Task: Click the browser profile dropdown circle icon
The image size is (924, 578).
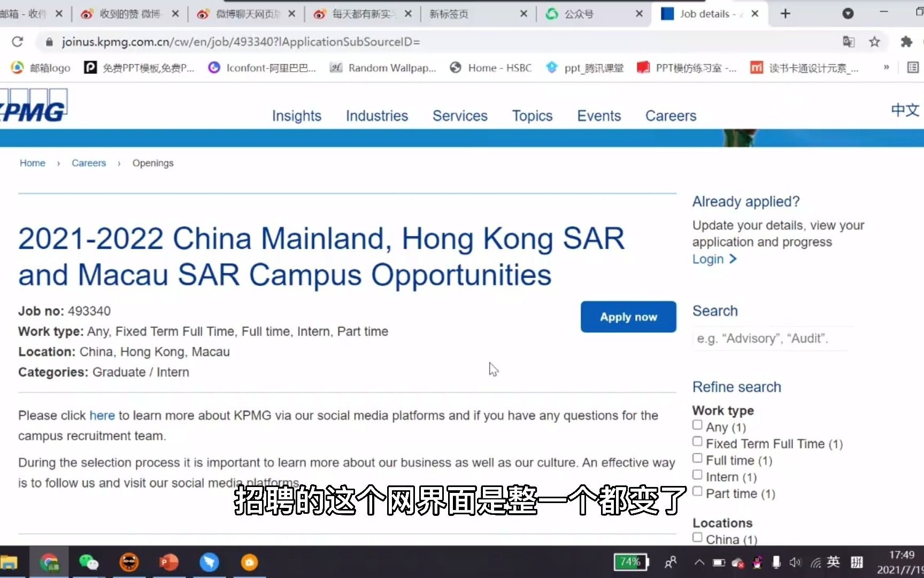Action: (x=848, y=14)
